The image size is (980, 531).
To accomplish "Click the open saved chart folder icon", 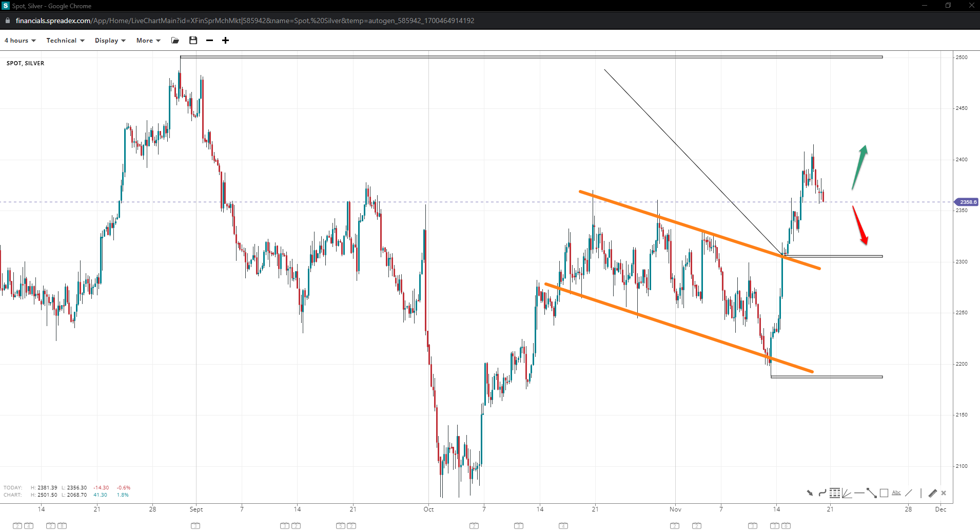I will [x=175, y=41].
